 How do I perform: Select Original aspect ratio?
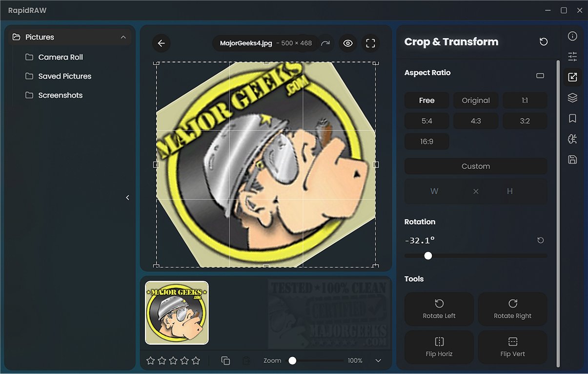tap(476, 100)
